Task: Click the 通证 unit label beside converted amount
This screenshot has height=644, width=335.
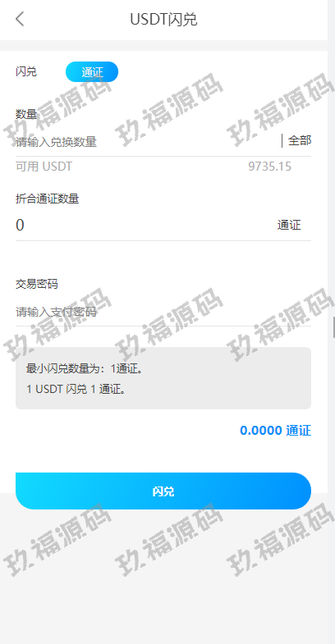Action: pyautogui.click(x=289, y=225)
